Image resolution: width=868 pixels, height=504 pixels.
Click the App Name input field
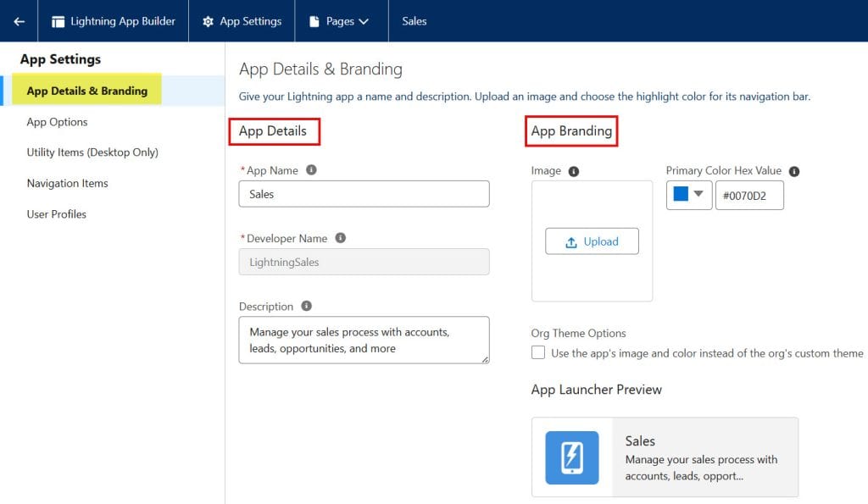pyautogui.click(x=364, y=194)
